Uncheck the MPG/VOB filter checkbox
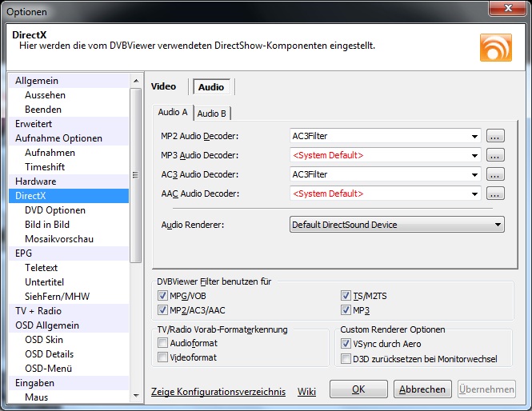Viewport: 532px width, 411px height. pos(163,295)
